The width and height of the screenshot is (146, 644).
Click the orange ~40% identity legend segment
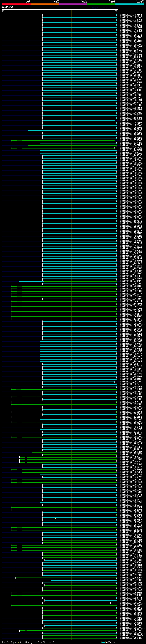(x=45, y=4)
